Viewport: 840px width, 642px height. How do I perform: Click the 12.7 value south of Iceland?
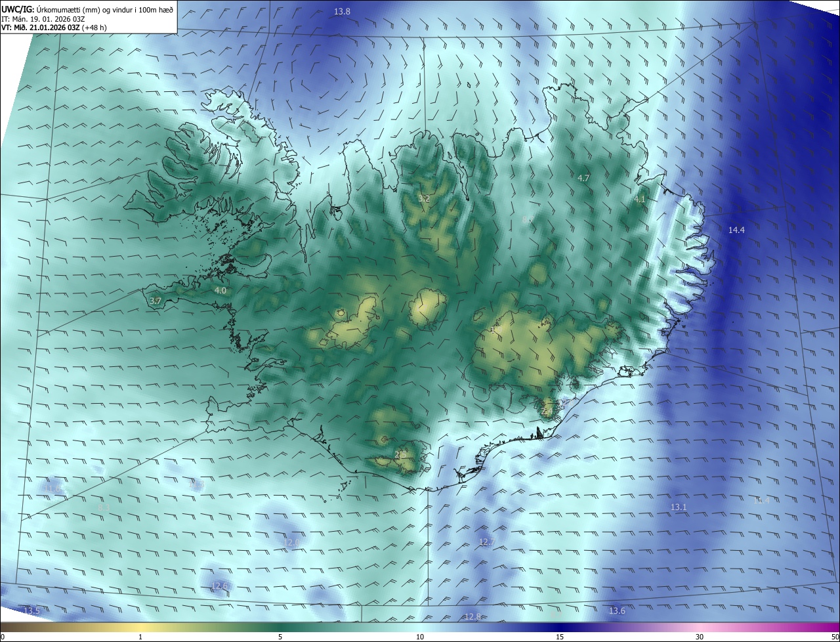pos(486,542)
